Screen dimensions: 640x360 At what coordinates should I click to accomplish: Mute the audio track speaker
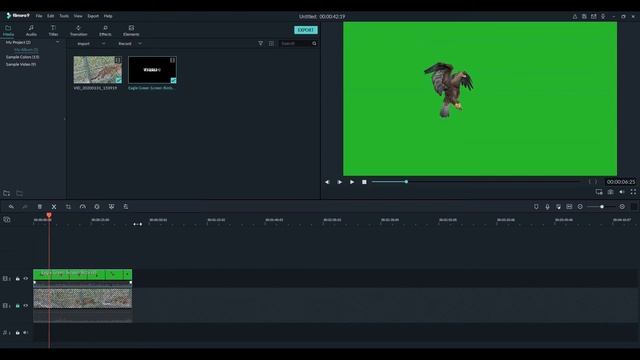(x=26, y=333)
